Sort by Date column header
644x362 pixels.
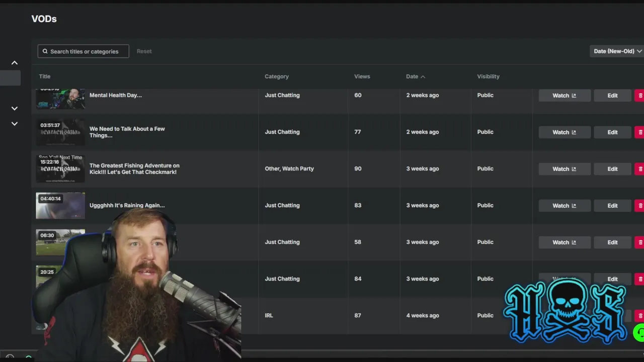coord(416,76)
